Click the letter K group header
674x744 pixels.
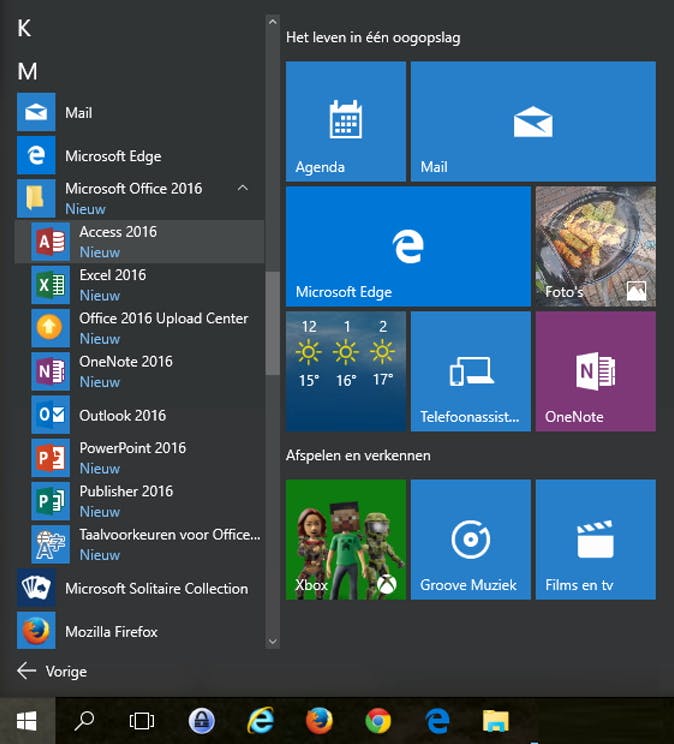pyautogui.click(x=25, y=28)
